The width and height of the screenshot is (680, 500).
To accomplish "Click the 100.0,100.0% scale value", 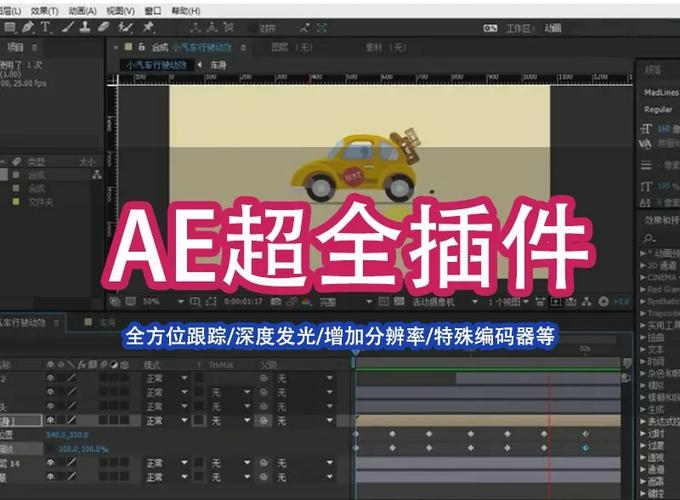I will coord(83,449).
